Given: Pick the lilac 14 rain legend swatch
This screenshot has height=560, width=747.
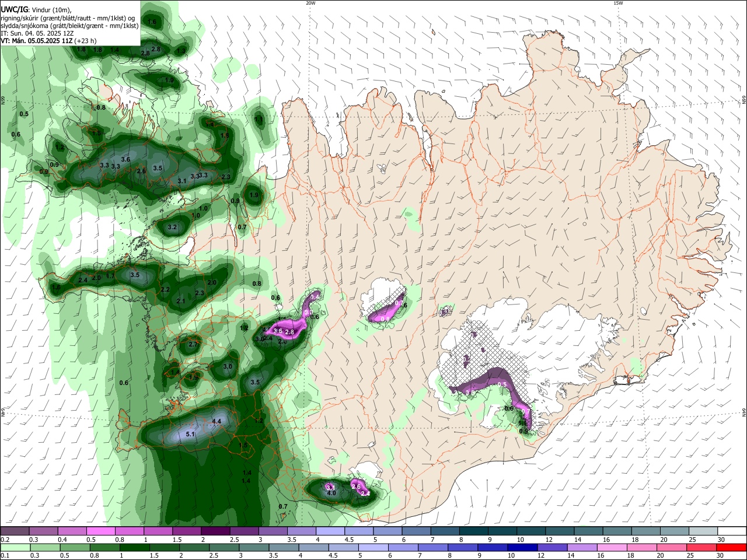Looking at the screenshot, I should click(x=582, y=547).
